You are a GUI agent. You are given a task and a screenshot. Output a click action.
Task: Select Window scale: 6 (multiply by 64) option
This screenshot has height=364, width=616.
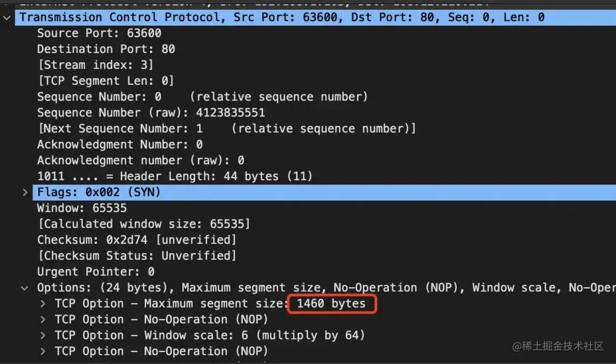point(210,336)
